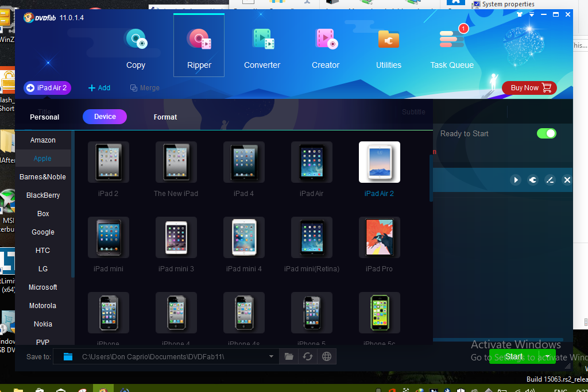Screen dimensions: 588x392
Task: Choose the iPhone 4 device thumbnail
Action: click(x=176, y=313)
